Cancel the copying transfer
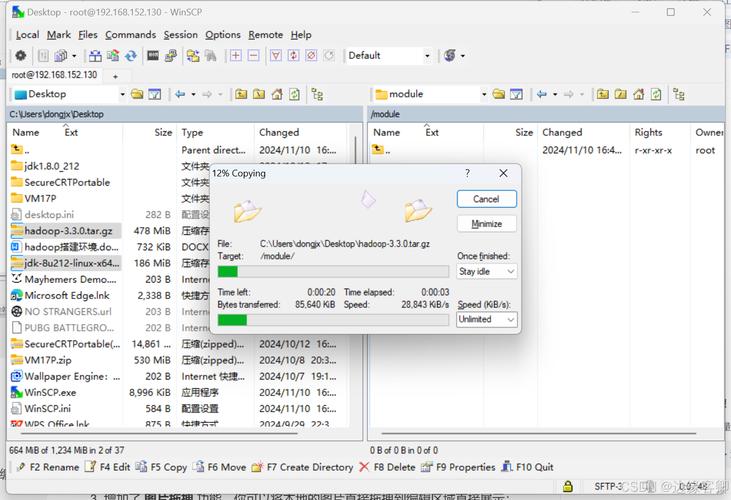The image size is (731, 500). (x=487, y=199)
